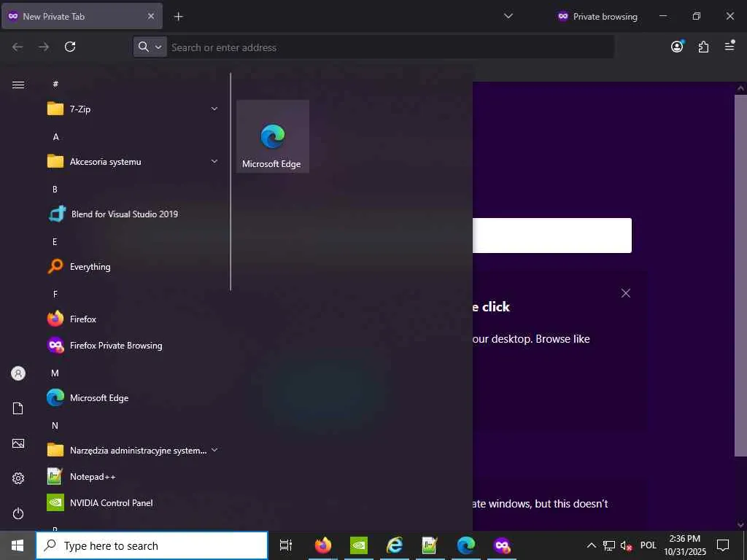Open the list all tabs dropdown

pyautogui.click(x=508, y=16)
